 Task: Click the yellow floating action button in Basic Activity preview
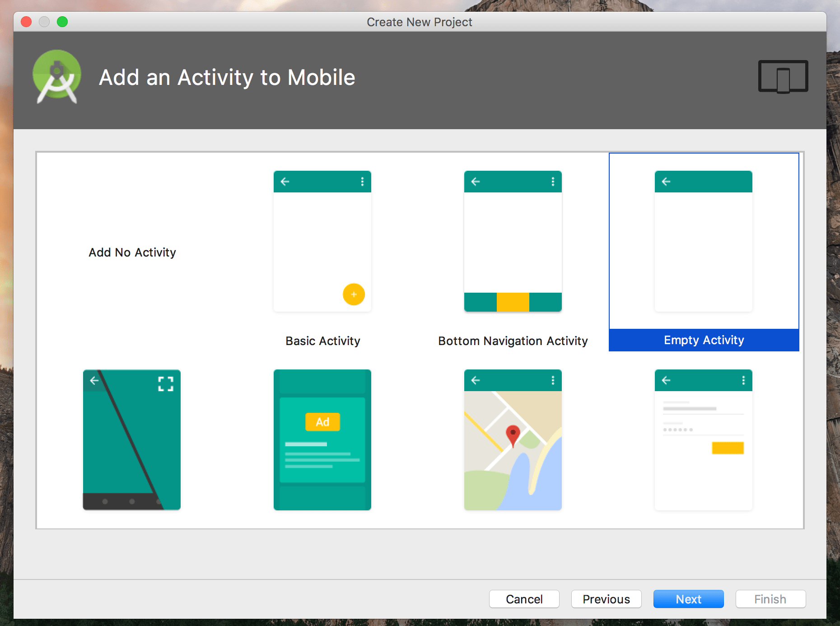[353, 294]
